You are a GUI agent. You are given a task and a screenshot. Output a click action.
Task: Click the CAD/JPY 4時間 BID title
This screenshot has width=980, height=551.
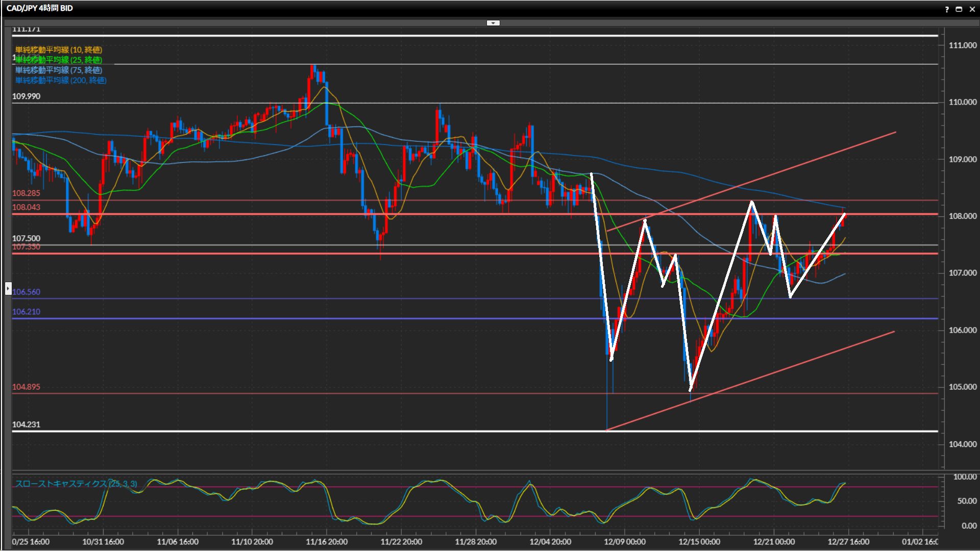point(39,8)
